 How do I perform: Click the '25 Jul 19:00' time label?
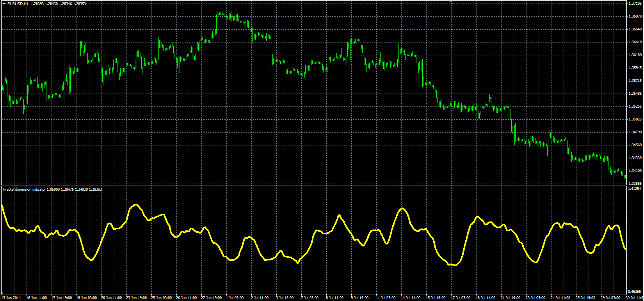click(x=586, y=298)
